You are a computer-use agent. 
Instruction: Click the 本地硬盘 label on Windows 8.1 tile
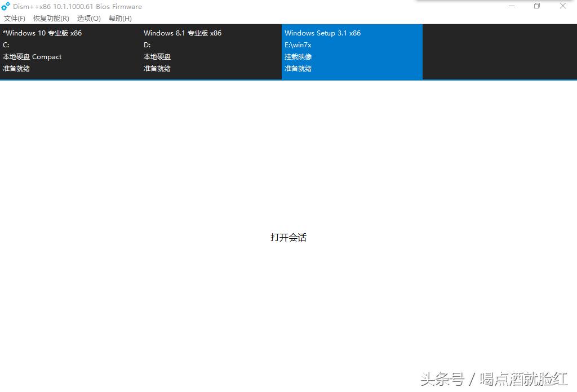[157, 56]
